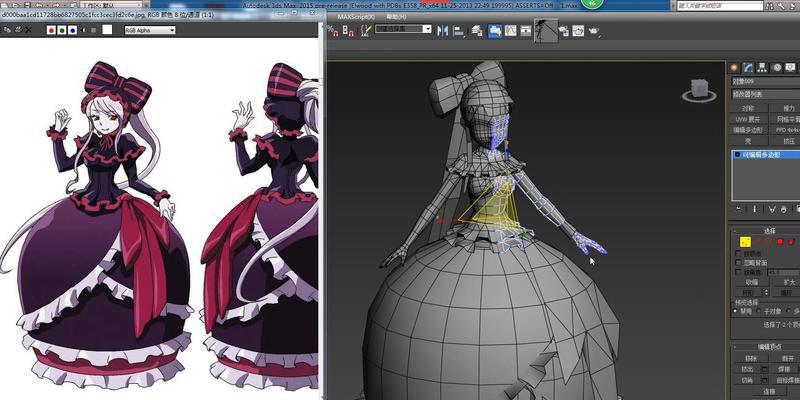
Task: Select the Polygon sub-object level icon
Action: (780, 242)
